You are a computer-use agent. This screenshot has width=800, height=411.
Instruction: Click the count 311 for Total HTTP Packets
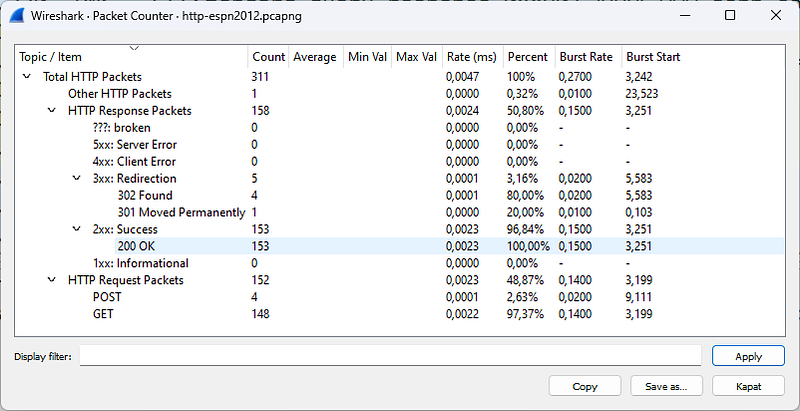260,77
